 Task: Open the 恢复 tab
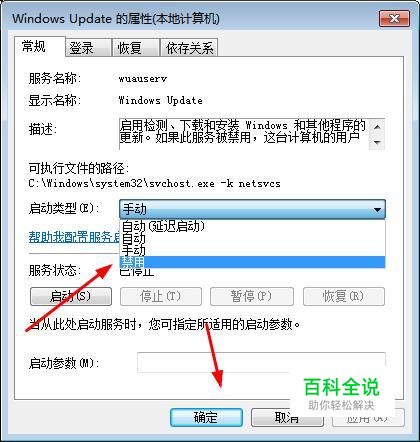tap(135, 48)
